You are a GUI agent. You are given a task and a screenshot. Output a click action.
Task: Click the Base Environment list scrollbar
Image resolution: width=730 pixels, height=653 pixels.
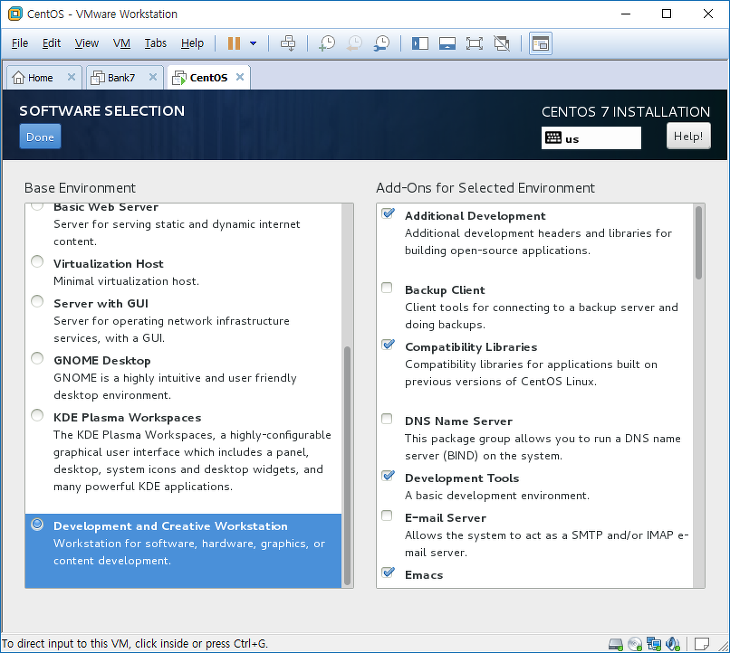pyautogui.click(x=347, y=465)
